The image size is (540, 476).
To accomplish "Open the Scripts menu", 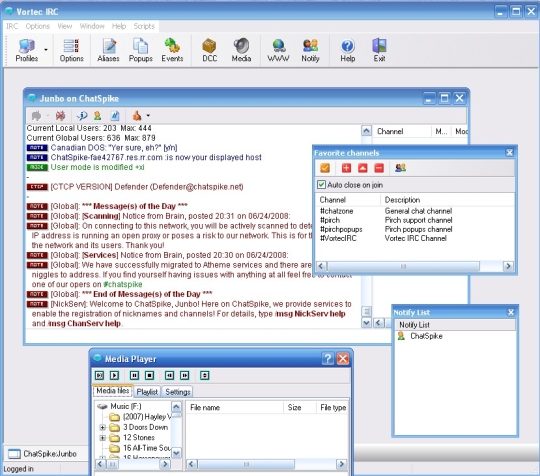I will [144, 26].
